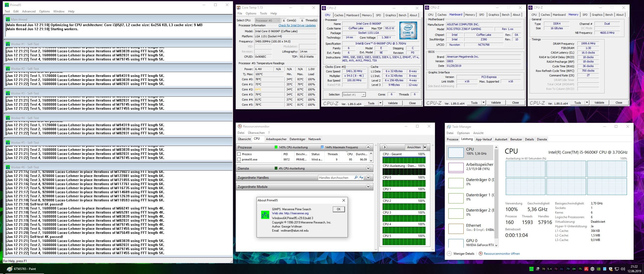Open the Options menu in Core Temp

pos(251,13)
